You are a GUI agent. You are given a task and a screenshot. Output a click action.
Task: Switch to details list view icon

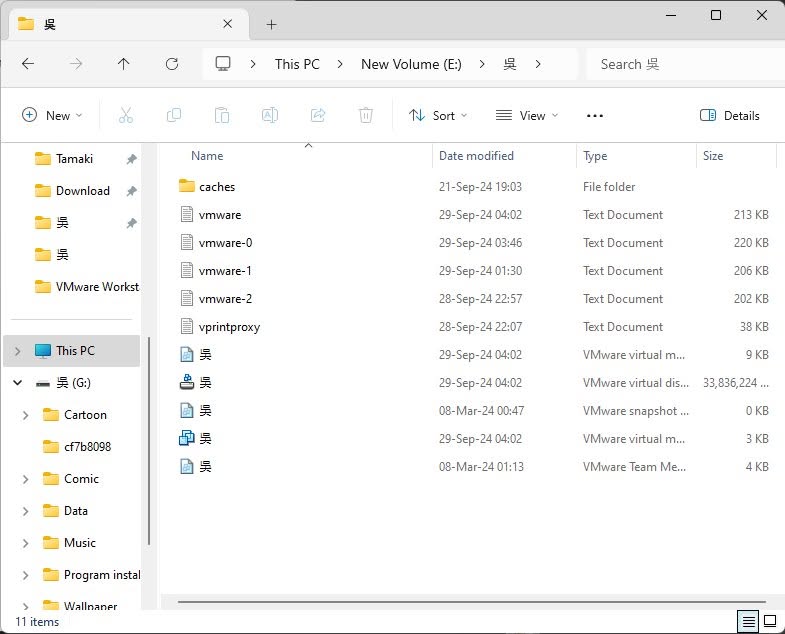(x=748, y=621)
